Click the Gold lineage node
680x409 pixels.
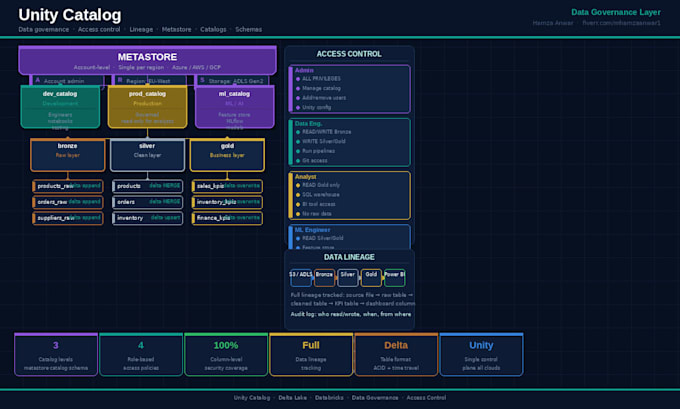(371, 278)
